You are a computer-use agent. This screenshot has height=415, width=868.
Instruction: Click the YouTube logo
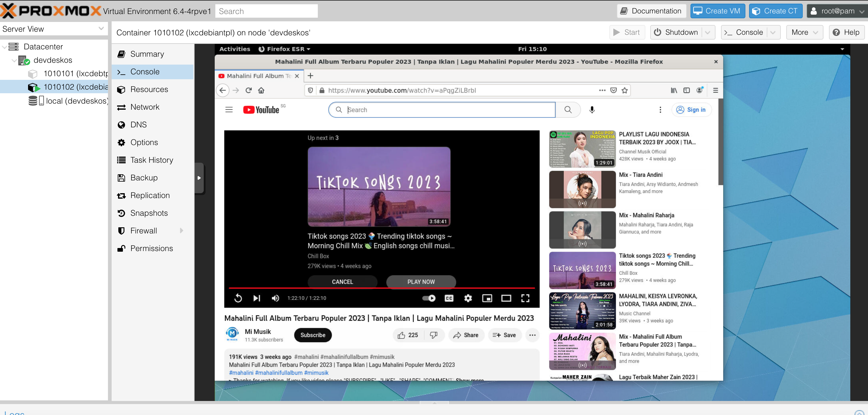coord(261,110)
